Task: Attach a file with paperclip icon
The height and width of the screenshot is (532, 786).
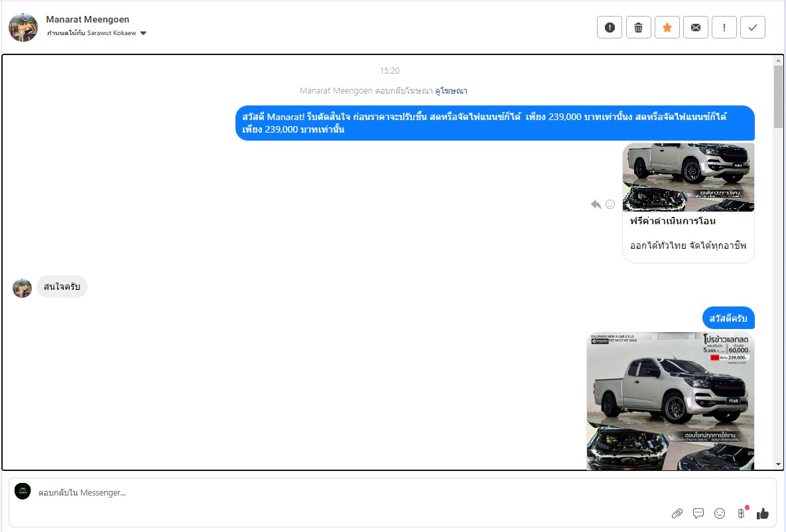Action: (677, 513)
